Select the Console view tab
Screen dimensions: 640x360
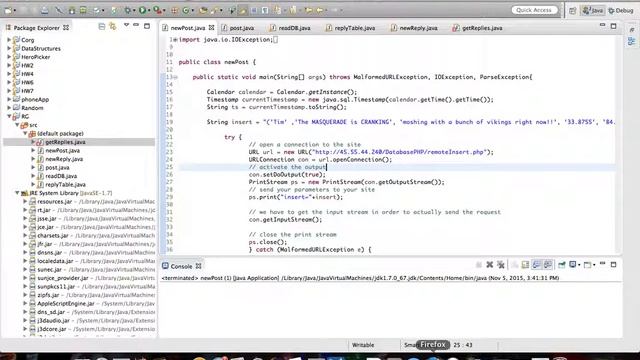point(181,266)
